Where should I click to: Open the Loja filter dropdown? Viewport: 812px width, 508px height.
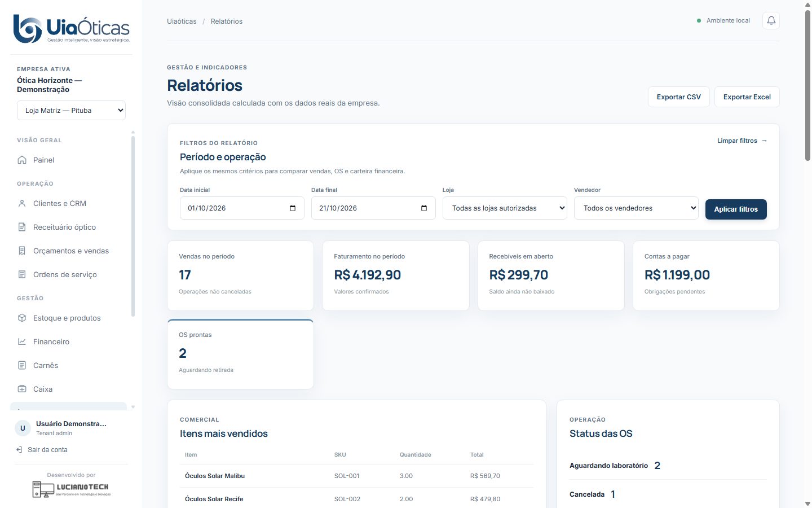pyautogui.click(x=505, y=208)
